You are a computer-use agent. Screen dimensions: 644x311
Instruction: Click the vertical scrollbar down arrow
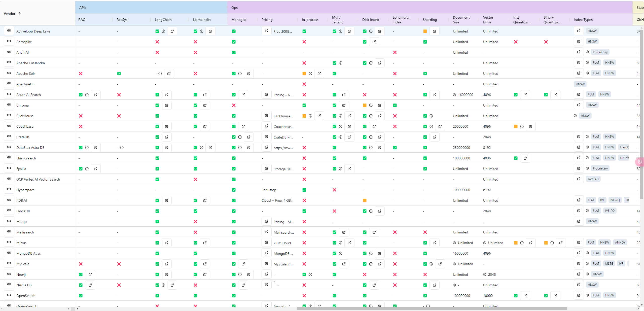[x=642, y=305]
